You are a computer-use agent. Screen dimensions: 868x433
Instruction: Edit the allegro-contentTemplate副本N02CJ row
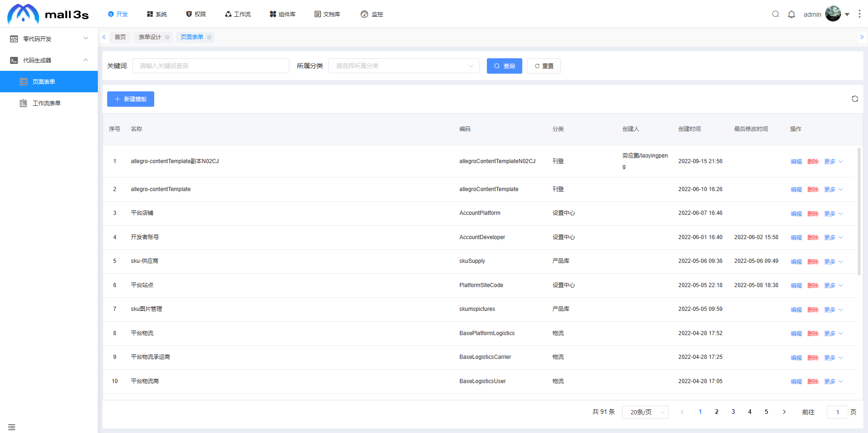point(796,162)
